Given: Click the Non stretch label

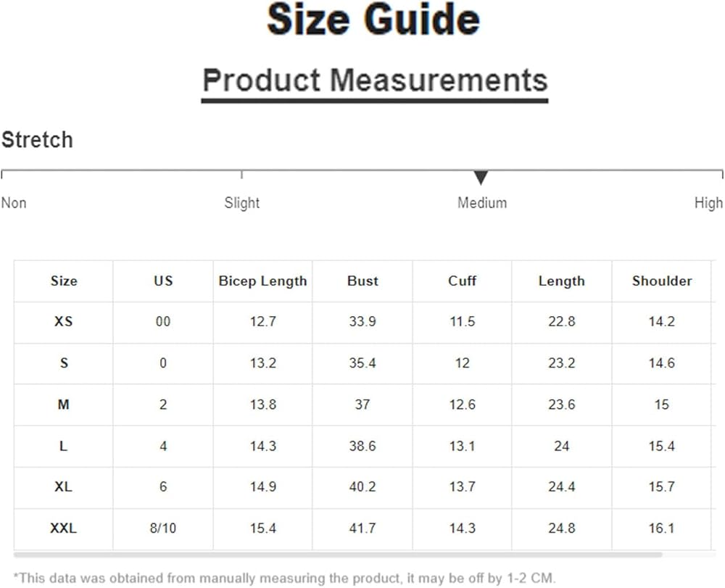Looking at the screenshot, I should tap(14, 203).
